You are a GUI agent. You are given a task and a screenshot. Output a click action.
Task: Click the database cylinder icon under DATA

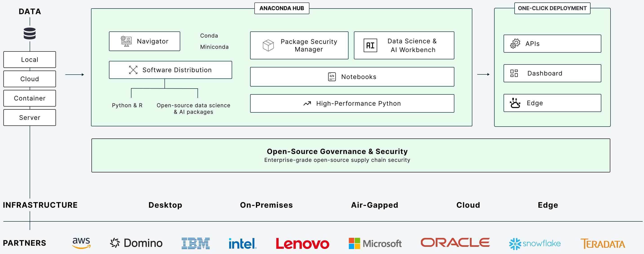[29, 33]
